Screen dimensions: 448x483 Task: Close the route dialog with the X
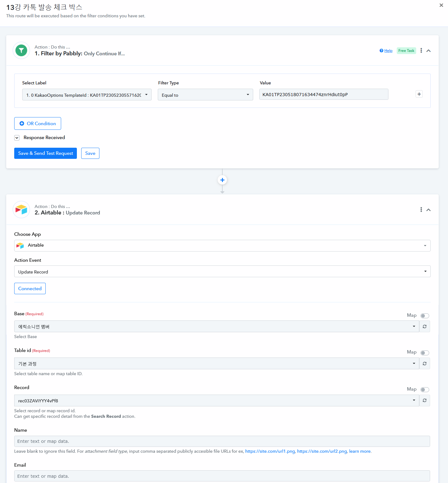click(x=441, y=5)
